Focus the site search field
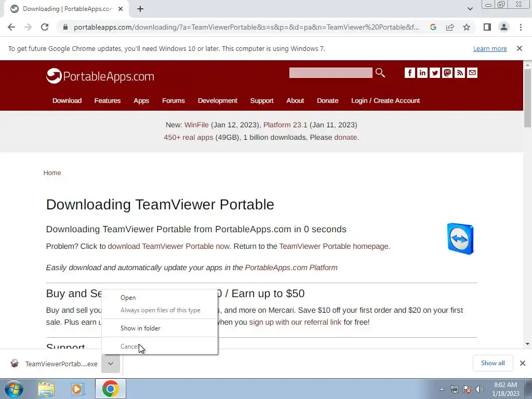The height and width of the screenshot is (399, 532). click(331, 73)
